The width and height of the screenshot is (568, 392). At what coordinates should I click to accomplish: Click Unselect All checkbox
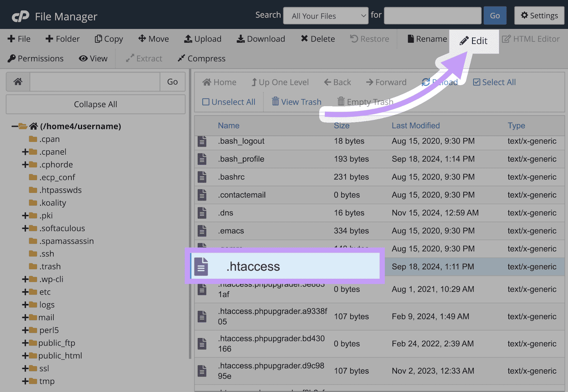206,102
